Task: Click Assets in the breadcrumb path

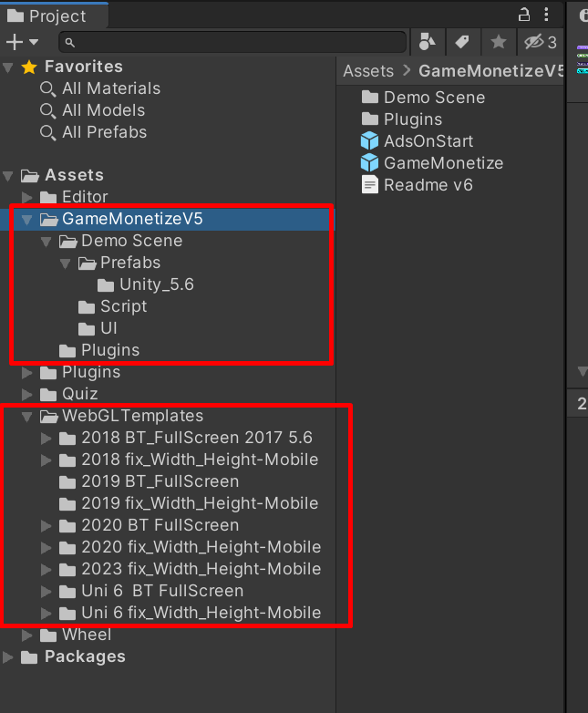Action: (x=368, y=71)
